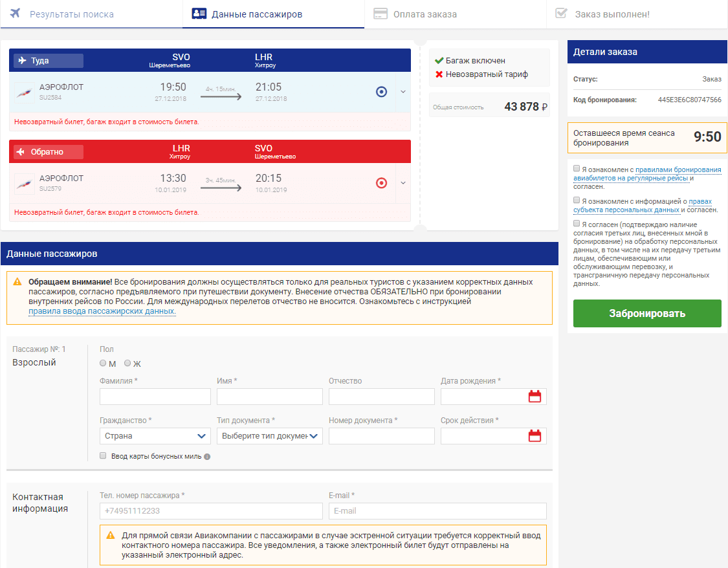This screenshot has width=728, height=568.
Task: Open the calendar for Срок действия
Action: pyautogui.click(x=535, y=436)
